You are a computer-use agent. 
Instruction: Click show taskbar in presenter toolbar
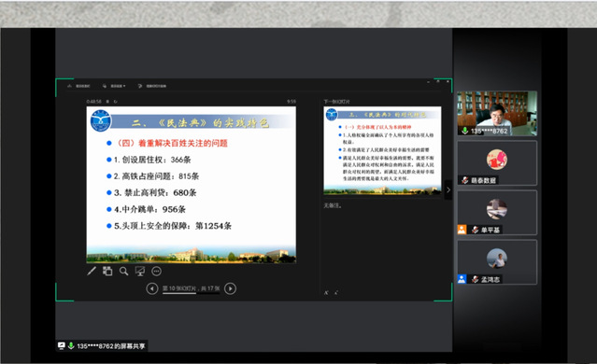point(78,86)
